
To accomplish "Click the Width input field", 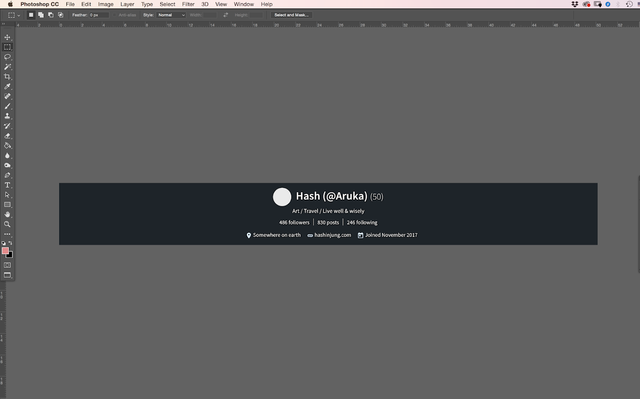I will pyautogui.click(x=210, y=15).
